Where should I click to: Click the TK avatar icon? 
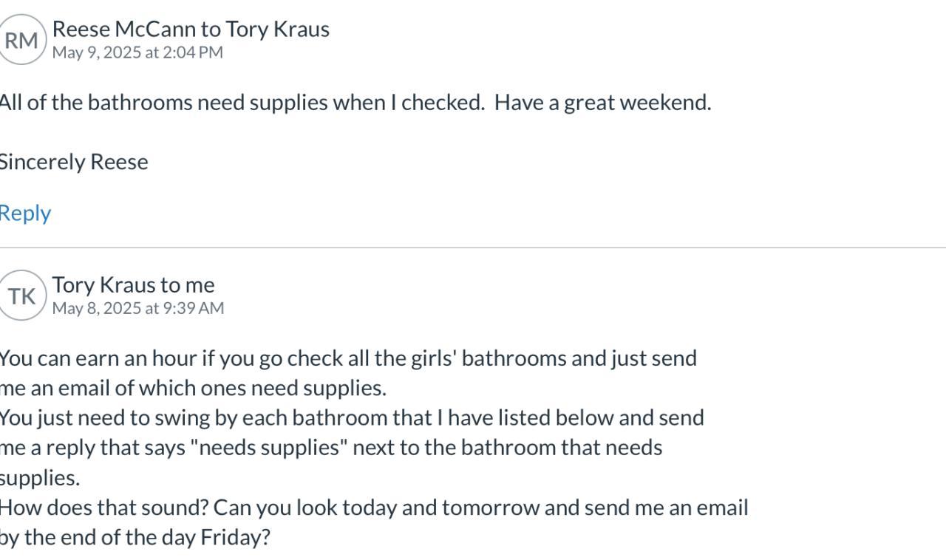[22, 296]
